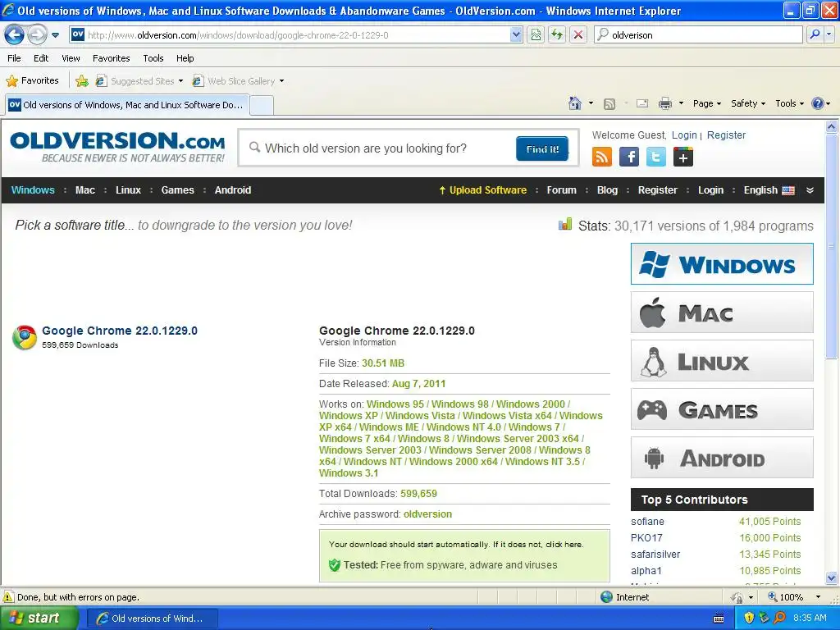This screenshot has width=840, height=630.
Task: Open the Forum link in navigation bar
Action: 561,190
